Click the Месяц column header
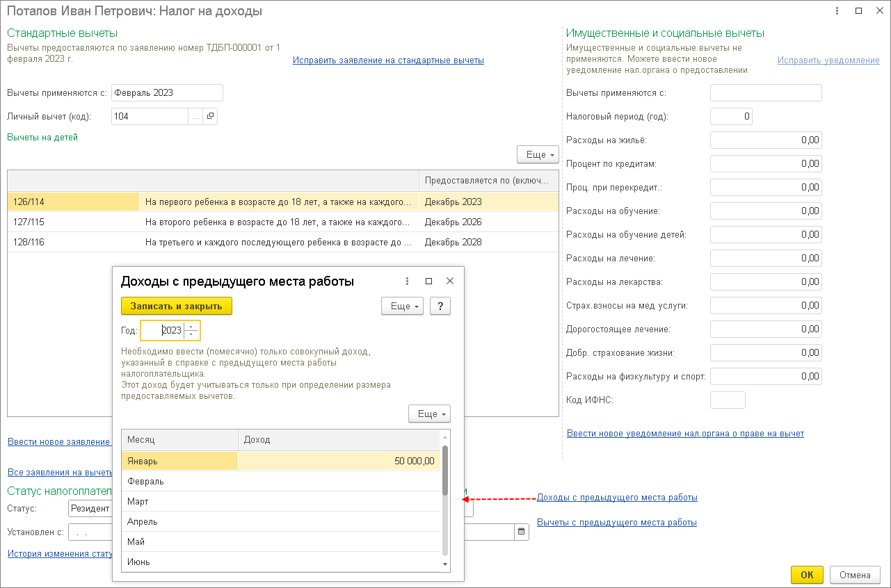The image size is (891, 588). pyautogui.click(x=179, y=440)
